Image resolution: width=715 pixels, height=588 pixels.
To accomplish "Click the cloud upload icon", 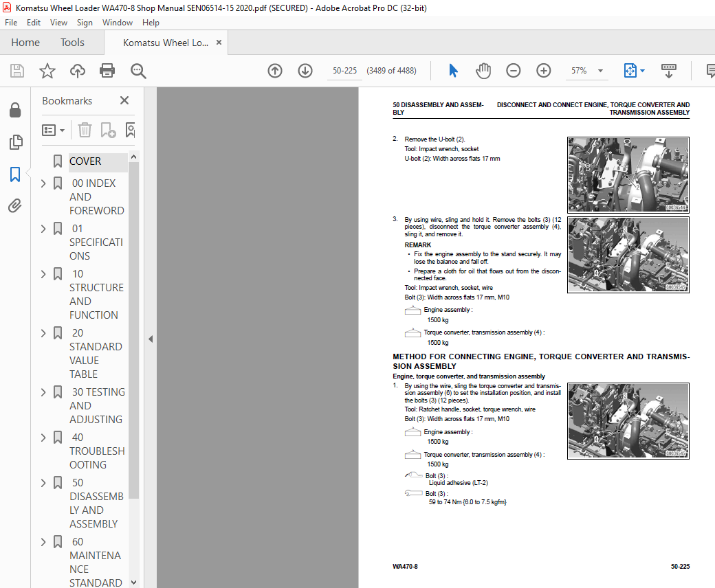I will pyautogui.click(x=78, y=71).
